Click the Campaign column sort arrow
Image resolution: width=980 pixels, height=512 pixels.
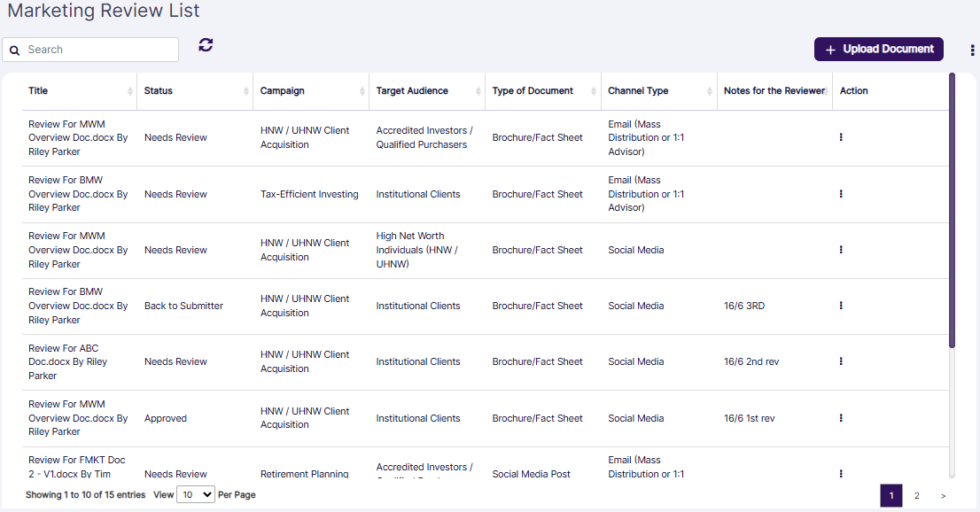pyautogui.click(x=362, y=90)
